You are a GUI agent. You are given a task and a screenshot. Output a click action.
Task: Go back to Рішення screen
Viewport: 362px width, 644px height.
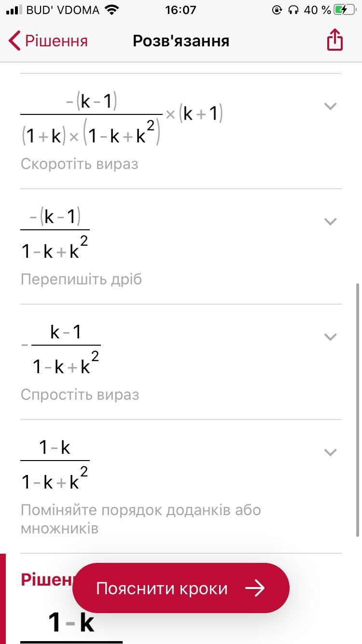(48, 41)
